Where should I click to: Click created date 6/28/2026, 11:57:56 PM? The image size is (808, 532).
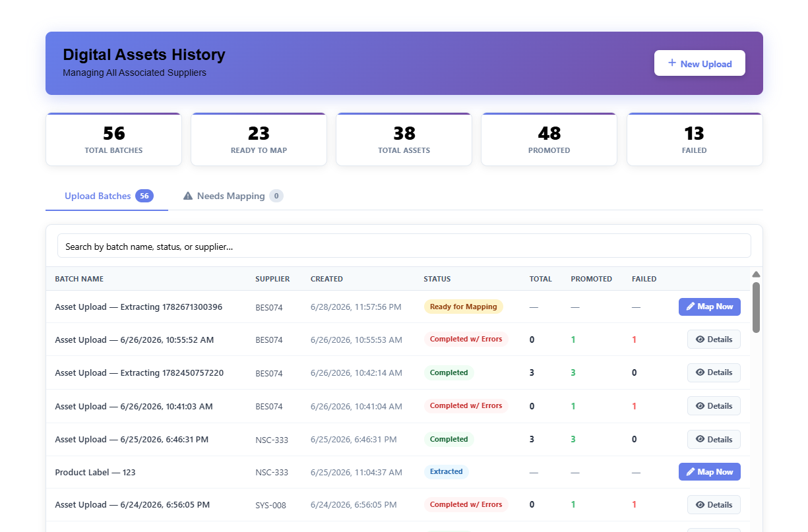pos(356,307)
